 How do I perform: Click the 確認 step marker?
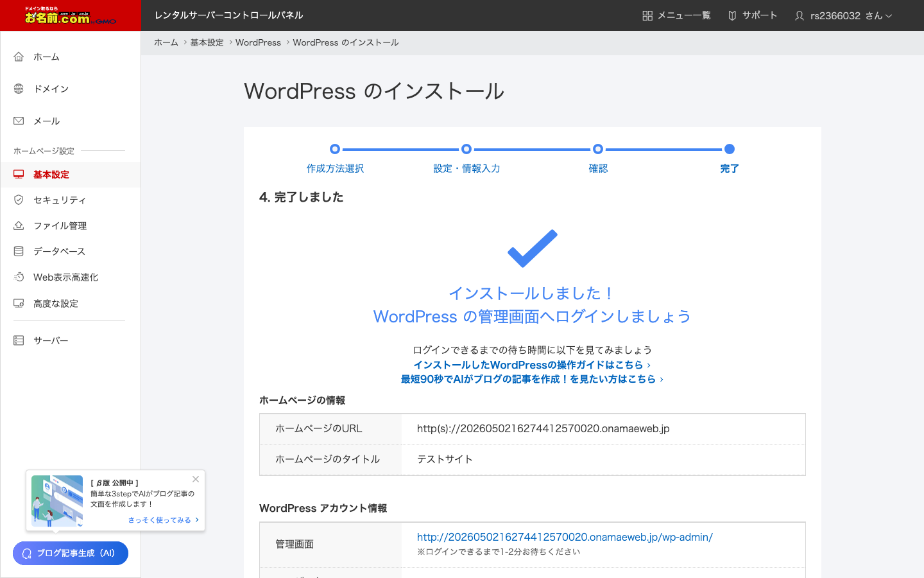point(598,149)
